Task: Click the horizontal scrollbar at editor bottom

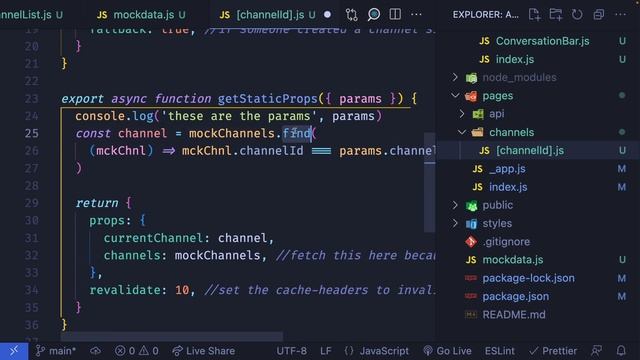Action: [172, 337]
